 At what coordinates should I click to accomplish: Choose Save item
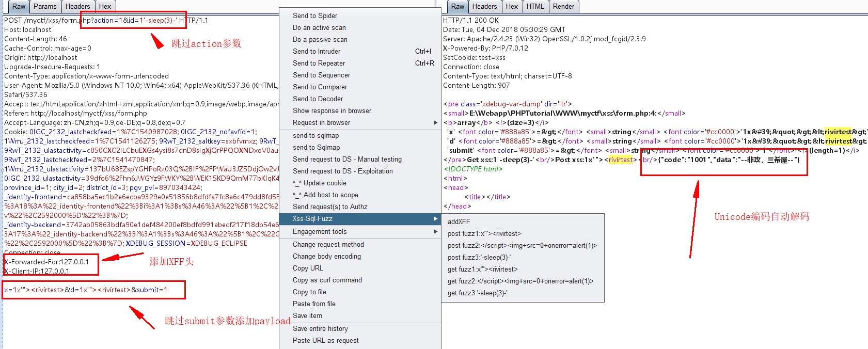pos(360,315)
